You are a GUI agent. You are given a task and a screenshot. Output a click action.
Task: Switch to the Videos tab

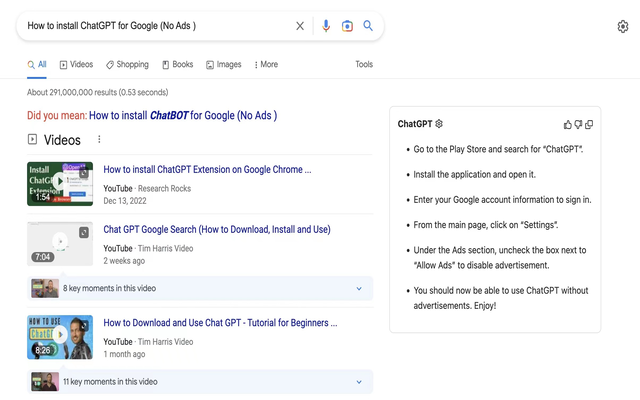click(76, 64)
